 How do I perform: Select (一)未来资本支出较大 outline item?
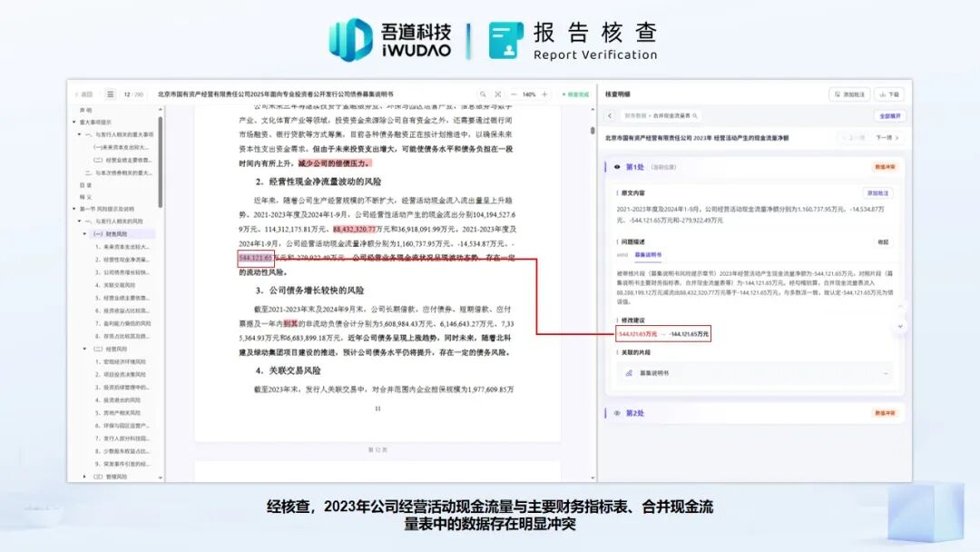[122, 147]
